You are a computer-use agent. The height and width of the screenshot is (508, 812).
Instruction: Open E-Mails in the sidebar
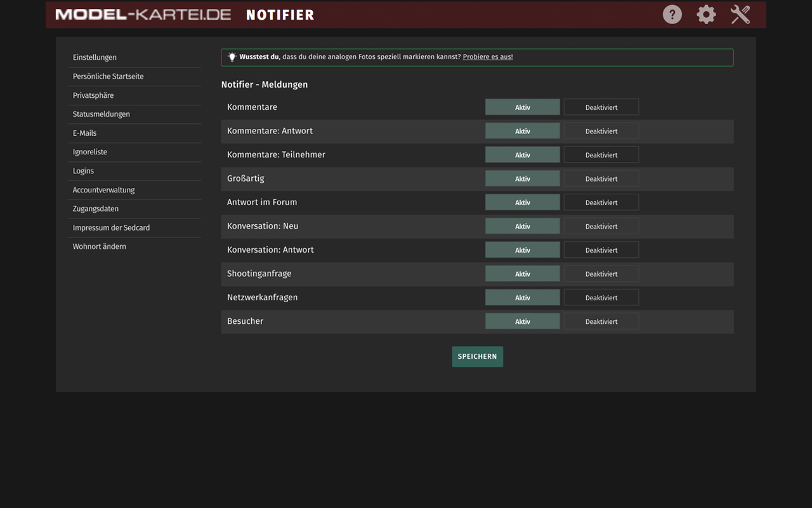pos(134,133)
